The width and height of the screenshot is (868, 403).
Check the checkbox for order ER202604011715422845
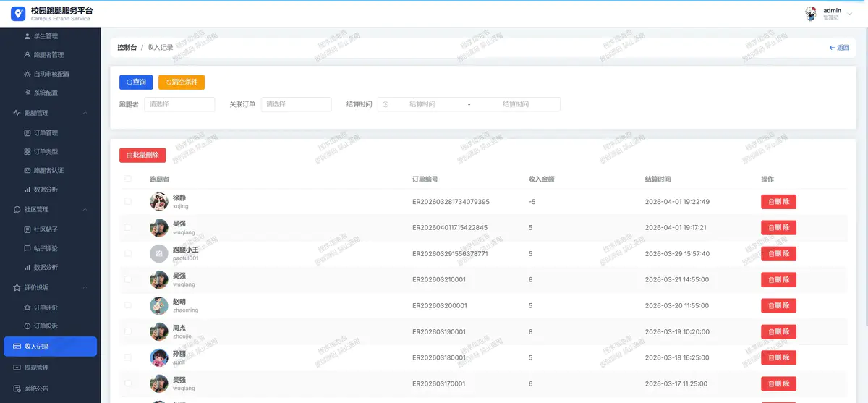click(x=128, y=227)
